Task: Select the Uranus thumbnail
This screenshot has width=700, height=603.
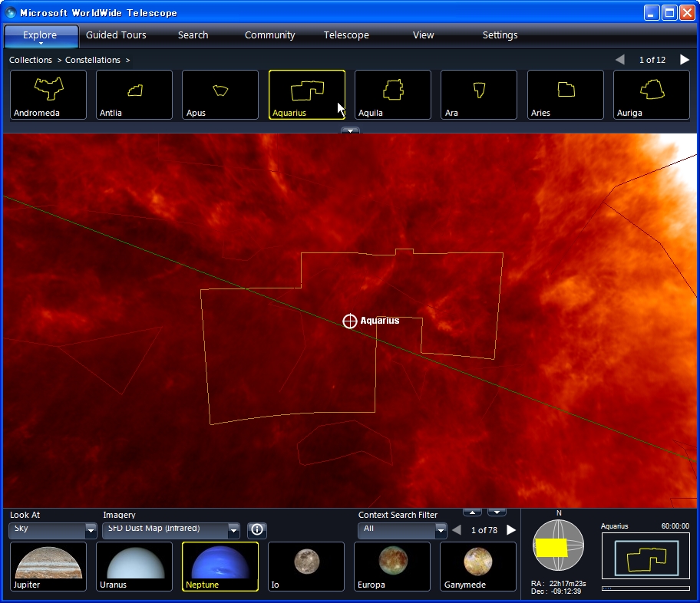Action: coord(134,567)
